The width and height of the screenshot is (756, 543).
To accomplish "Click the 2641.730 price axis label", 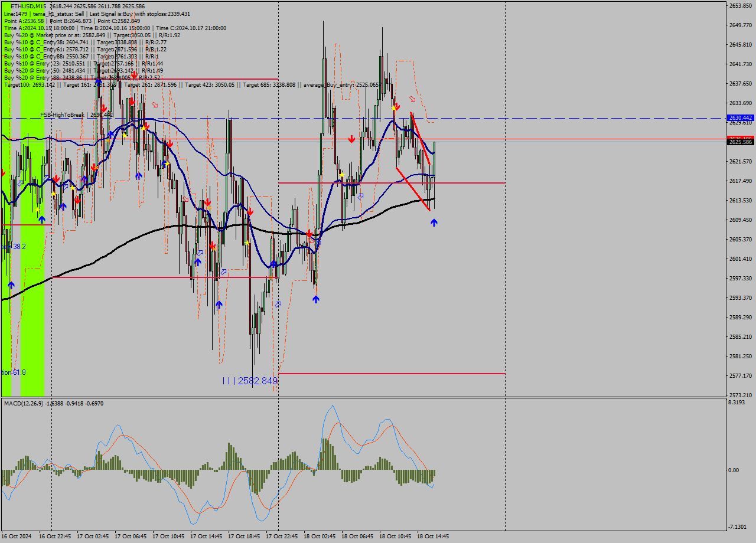I will (x=740, y=64).
